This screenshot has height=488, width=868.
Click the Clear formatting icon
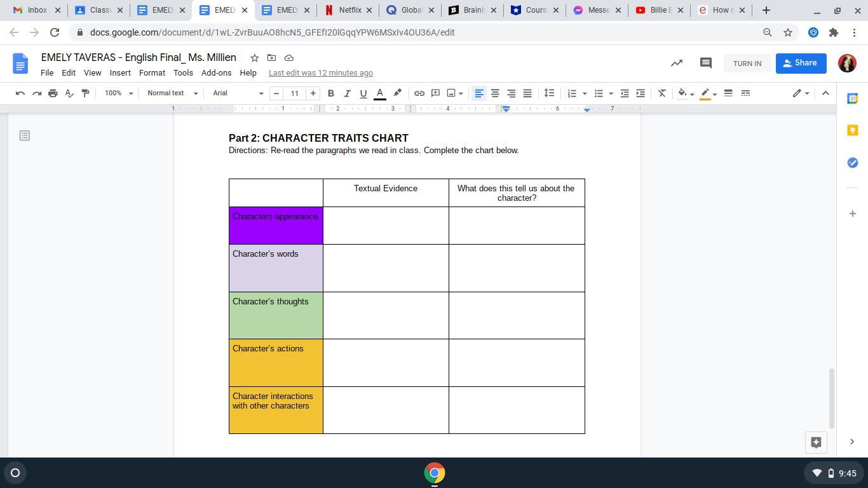[x=661, y=93]
